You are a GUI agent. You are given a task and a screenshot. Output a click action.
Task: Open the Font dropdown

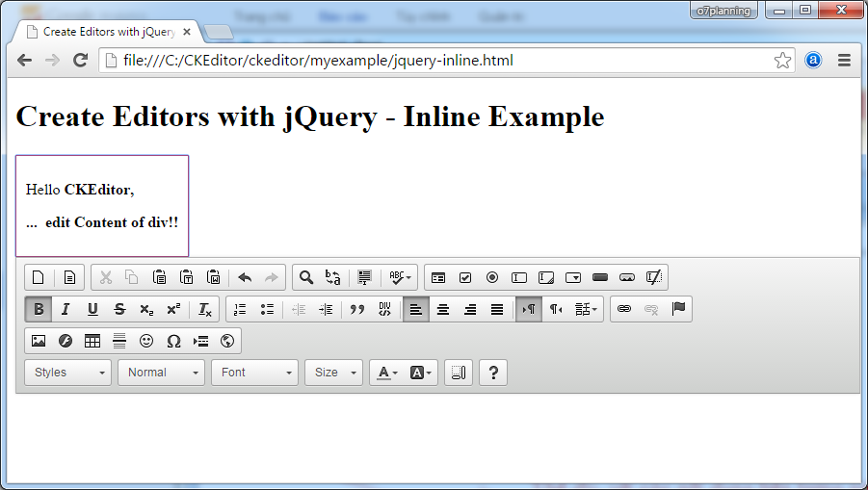(x=254, y=373)
